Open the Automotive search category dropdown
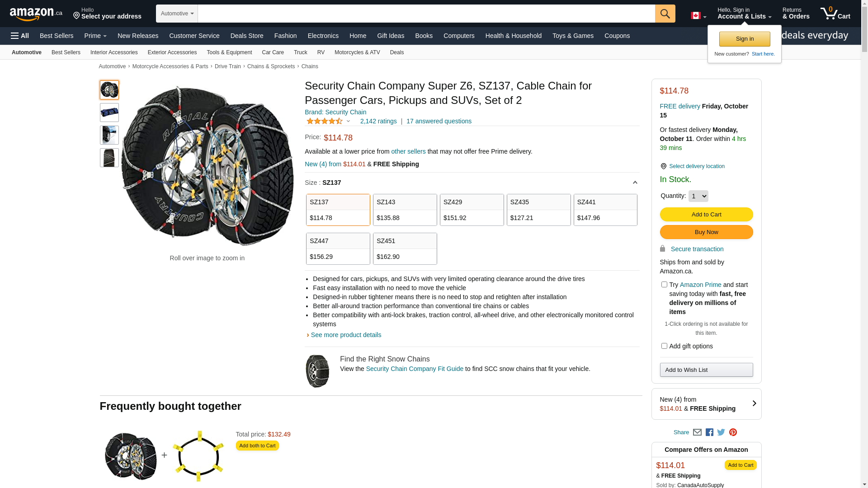Viewport: 868px width, 488px height. (x=177, y=14)
